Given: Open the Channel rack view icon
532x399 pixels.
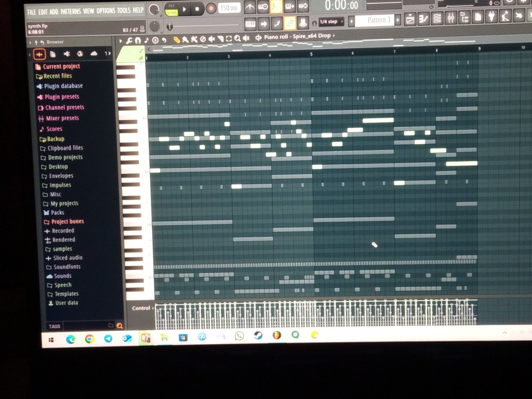Looking at the screenshot, I should click(x=437, y=18).
